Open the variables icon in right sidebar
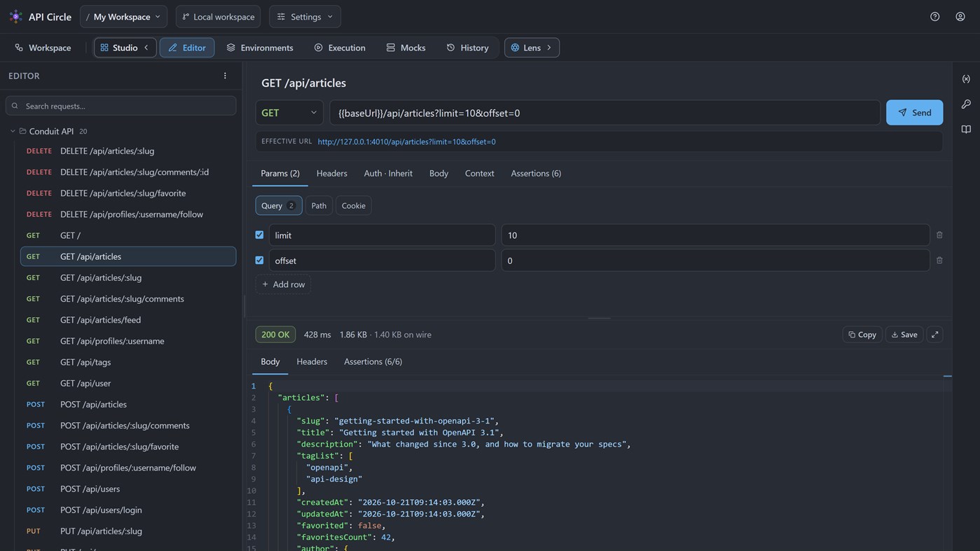This screenshot has width=980, height=551. pos(966,79)
